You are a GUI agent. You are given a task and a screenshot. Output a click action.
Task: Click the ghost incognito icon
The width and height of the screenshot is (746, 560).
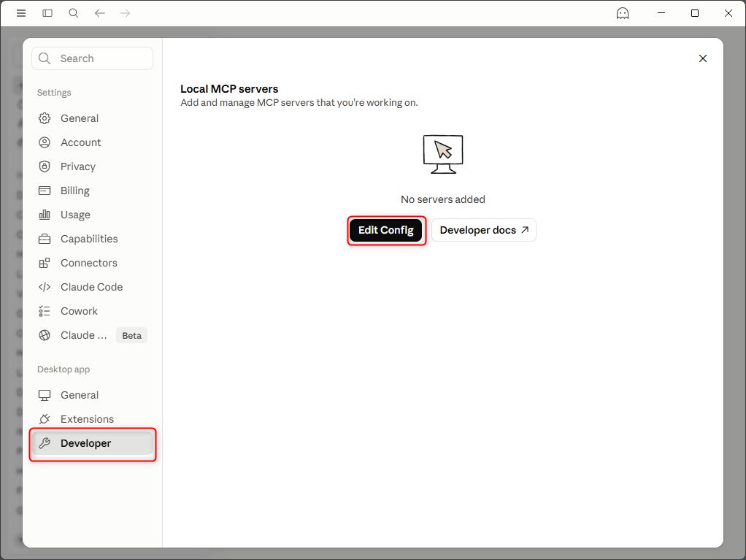point(623,13)
